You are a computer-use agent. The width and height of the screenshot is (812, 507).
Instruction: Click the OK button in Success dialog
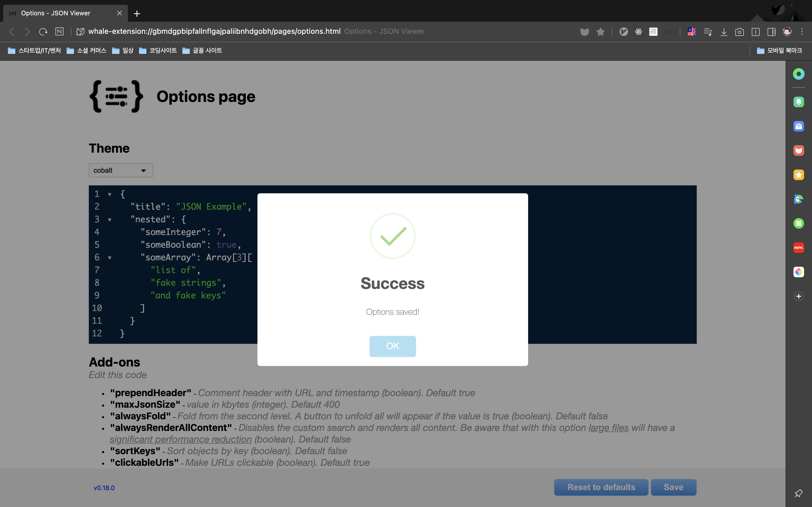coord(392,346)
